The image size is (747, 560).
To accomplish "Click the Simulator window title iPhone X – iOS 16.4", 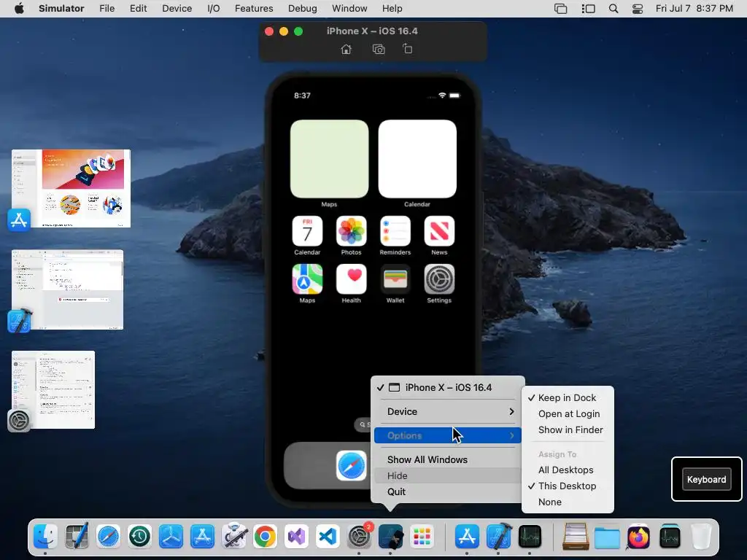I will (372, 31).
